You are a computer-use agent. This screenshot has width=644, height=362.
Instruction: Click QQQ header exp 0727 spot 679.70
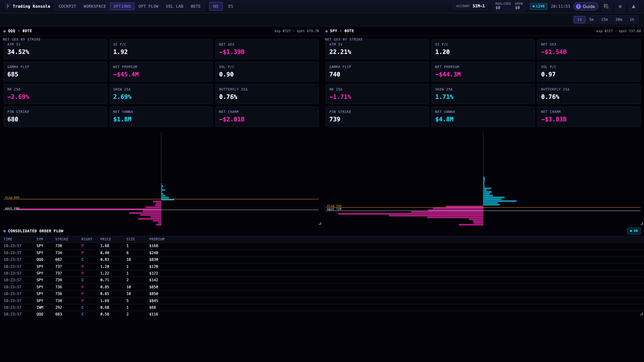[297, 31]
